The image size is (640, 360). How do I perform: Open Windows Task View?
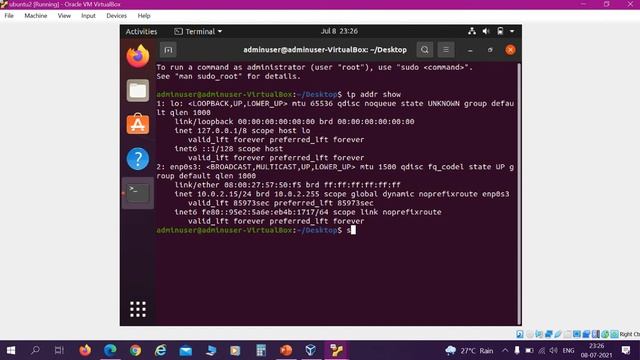click(x=59, y=350)
